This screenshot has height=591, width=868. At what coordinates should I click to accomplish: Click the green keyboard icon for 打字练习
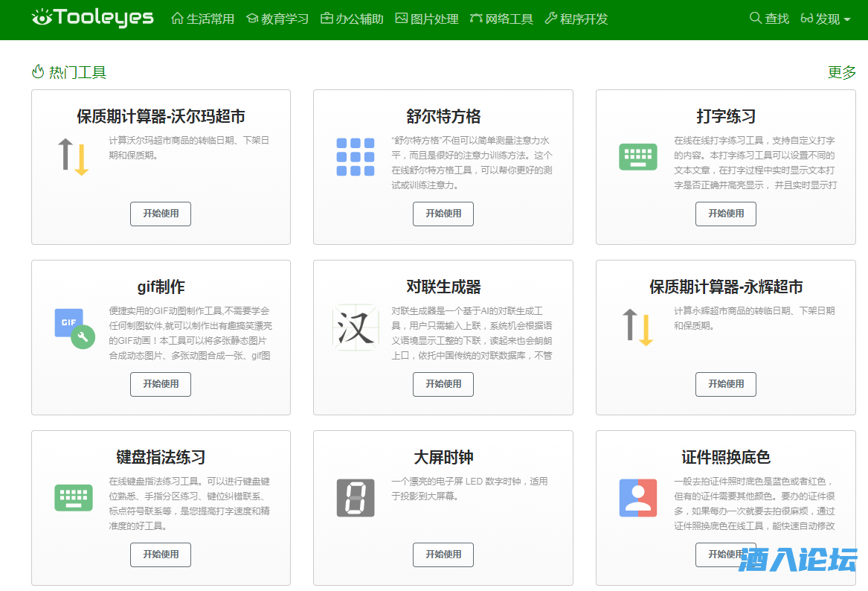(x=637, y=156)
